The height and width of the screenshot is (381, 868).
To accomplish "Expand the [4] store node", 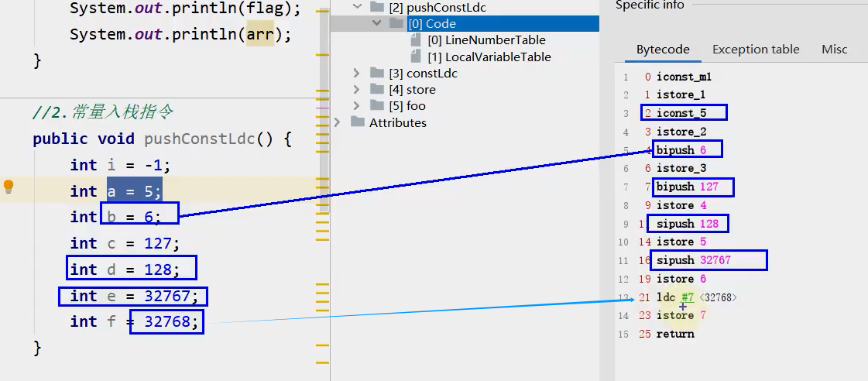I will pyautogui.click(x=356, y=90).
